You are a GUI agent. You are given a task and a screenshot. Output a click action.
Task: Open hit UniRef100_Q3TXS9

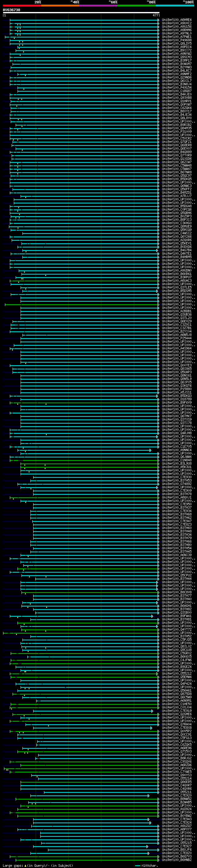click(x=177, y=419)
